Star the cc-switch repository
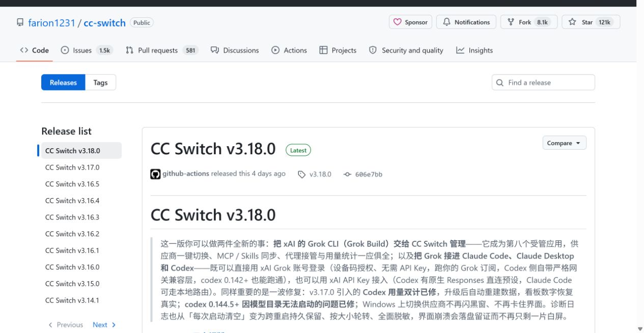This screenshot has height=333, width=644. coord(591,22)
